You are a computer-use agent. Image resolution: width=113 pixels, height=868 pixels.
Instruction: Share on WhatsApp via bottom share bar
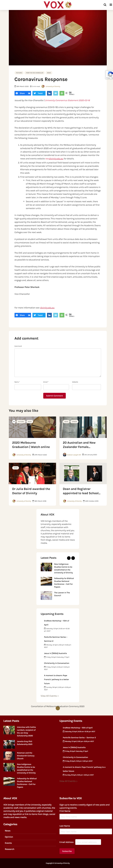tap(61, 315)
